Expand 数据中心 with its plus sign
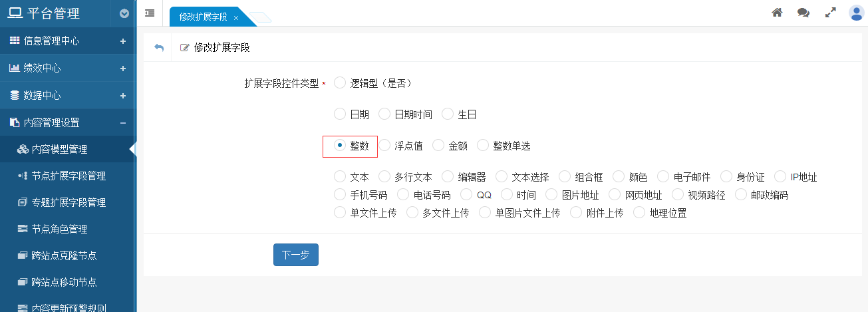Viewport: 868px width, 312px height. pos(123,95)
